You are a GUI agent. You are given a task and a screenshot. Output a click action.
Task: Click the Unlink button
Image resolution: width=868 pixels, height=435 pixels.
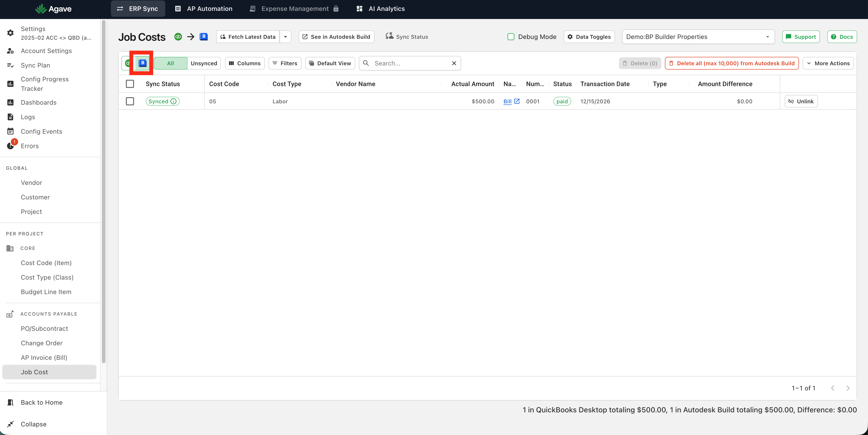pyautogui.click(x=801, y=101)
